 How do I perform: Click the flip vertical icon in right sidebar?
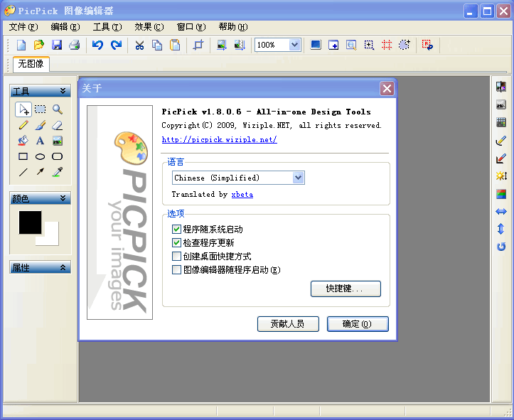tap(501, 229)
